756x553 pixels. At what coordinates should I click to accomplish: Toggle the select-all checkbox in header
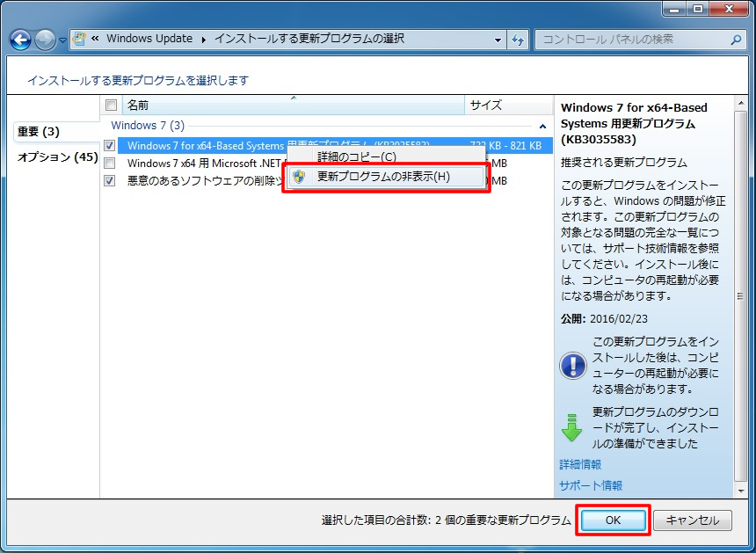coord(111,106)
